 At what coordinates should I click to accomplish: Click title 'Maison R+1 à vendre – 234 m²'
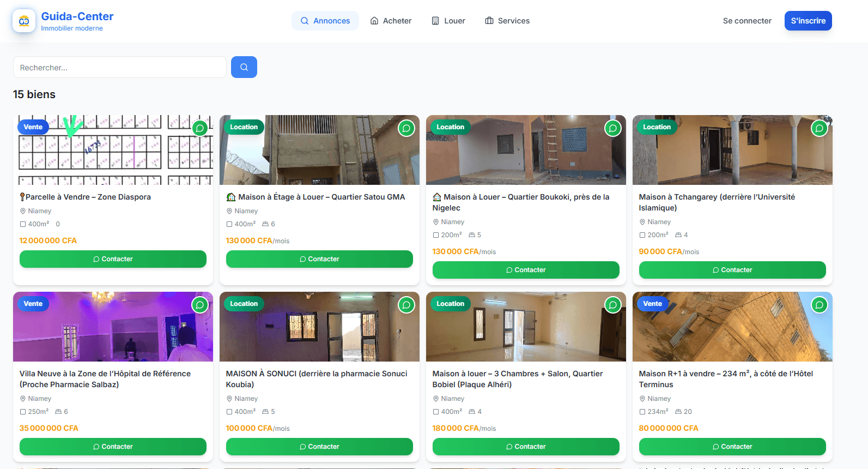[x=726, y=379]
